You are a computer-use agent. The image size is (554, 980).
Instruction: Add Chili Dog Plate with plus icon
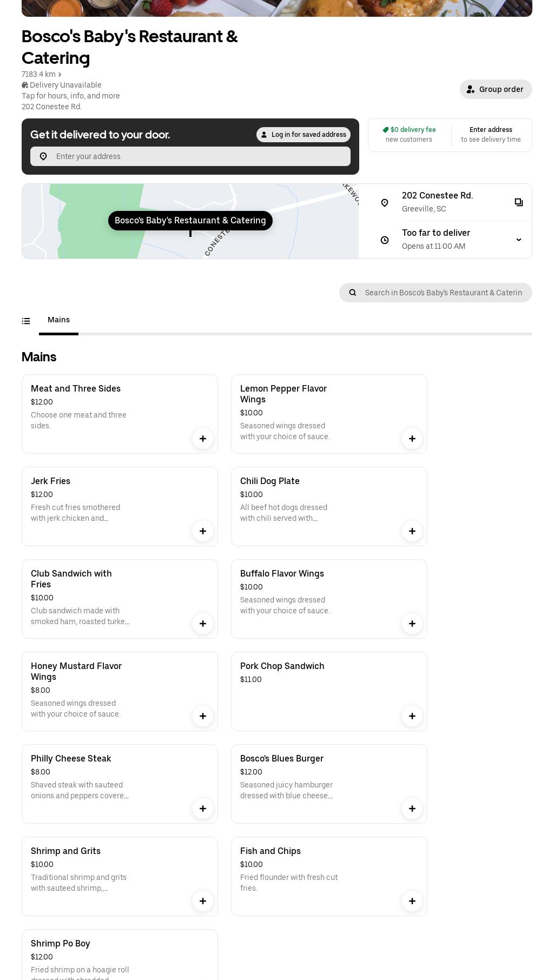[412, 531]
